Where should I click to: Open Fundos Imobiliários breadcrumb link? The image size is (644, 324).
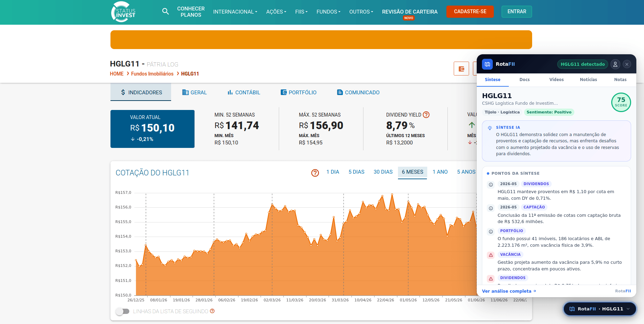point(152,74)
